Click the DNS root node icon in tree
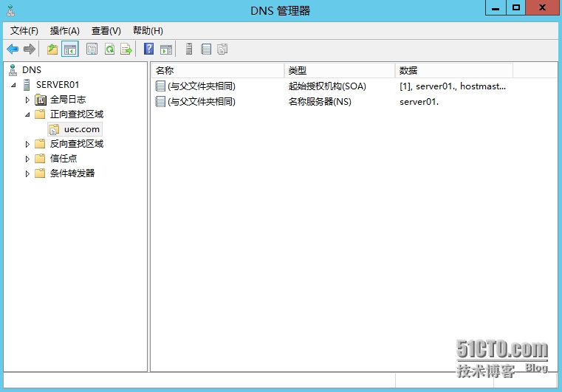The height and width of the screenshot is (392, 562). (x=13, y=70)
